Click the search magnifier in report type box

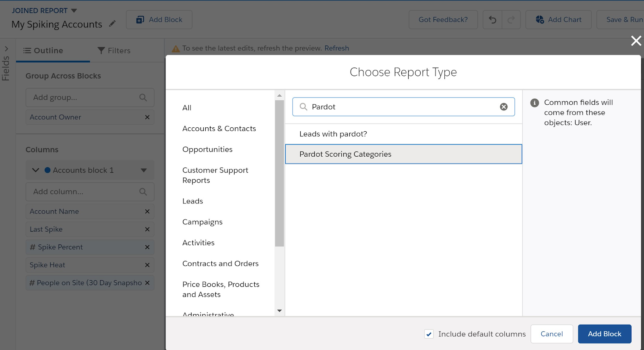click(x=303, y=107)
